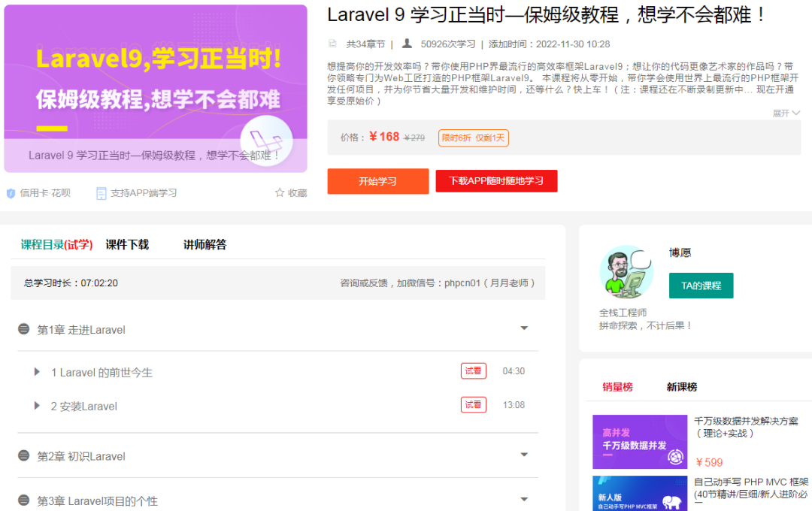The height and width of the screenshot is (511, 812).
Task: Click the credit card shield icon
Action: [x=11, y=193]
